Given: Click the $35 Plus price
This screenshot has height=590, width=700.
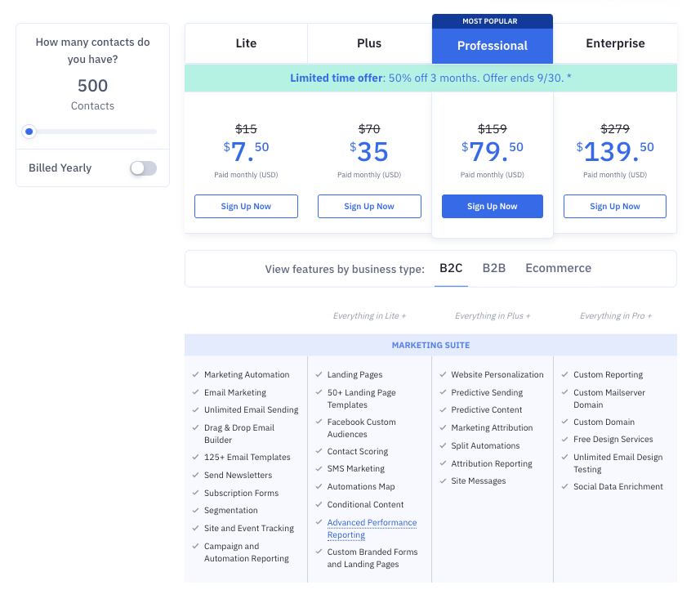Looking at the screenshot, I should (369, 151).
